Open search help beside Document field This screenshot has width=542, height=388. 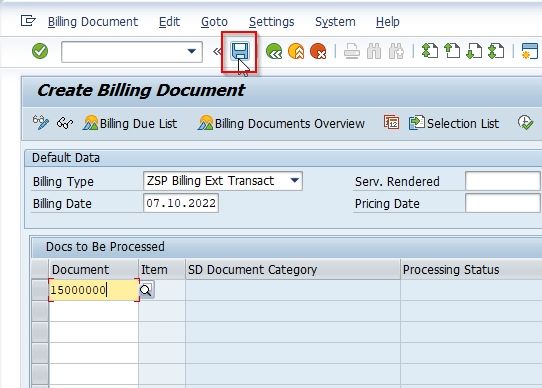click(x=146, y=290)
